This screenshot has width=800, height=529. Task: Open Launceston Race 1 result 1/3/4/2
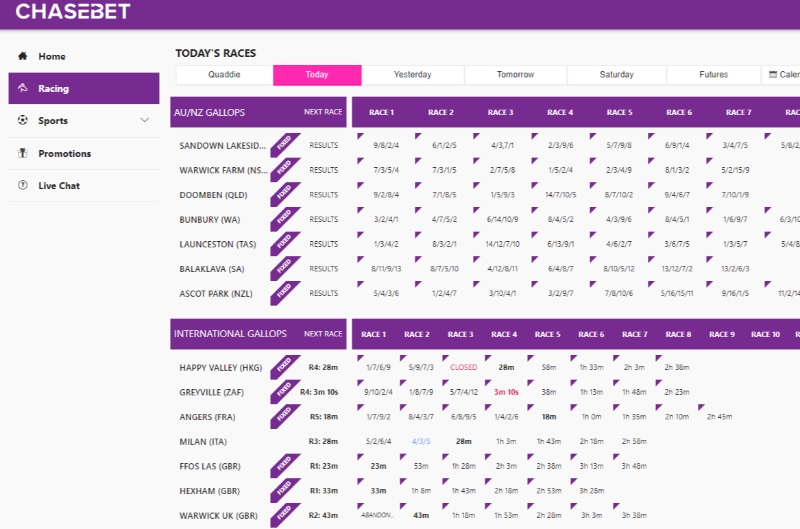click(x=386, y=244)
